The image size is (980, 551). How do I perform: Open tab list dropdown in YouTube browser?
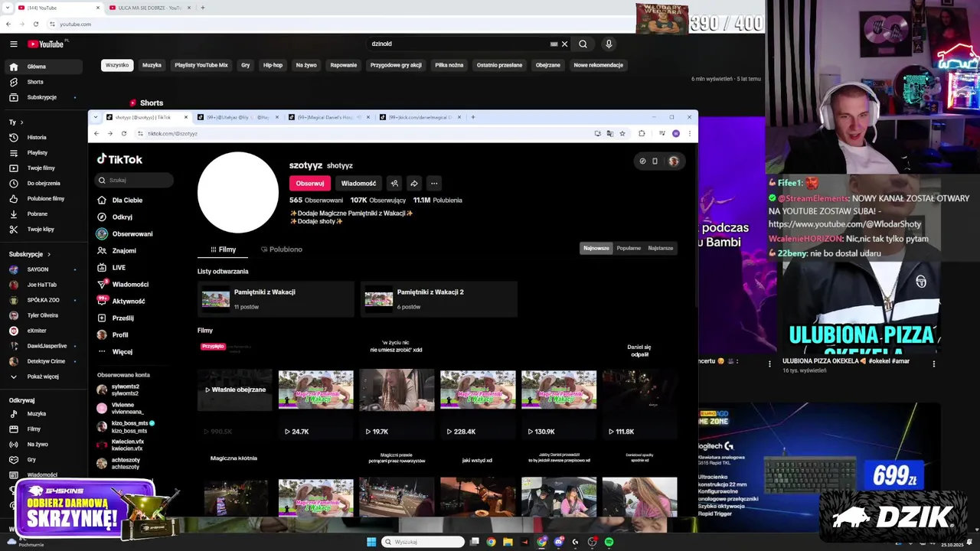click(9, 8)
